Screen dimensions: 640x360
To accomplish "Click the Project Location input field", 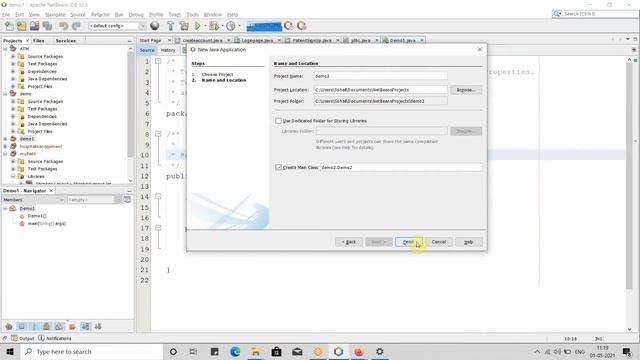I will pos(380,90).
